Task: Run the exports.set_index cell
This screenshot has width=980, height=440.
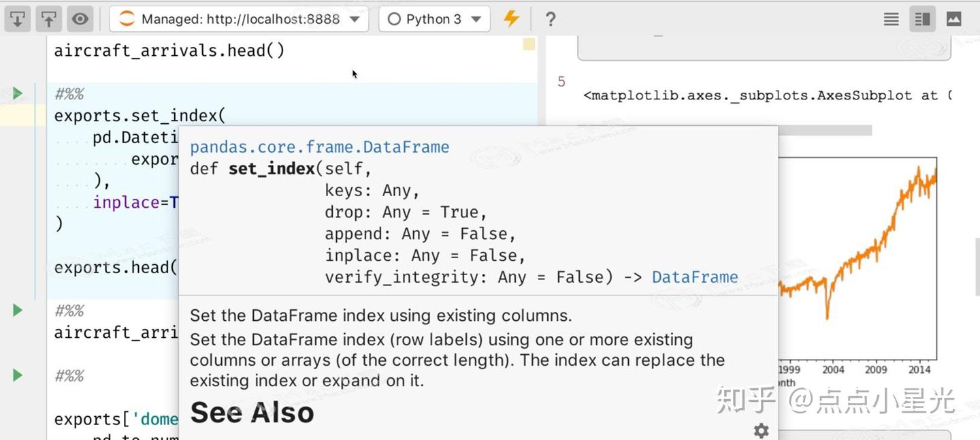Action: click(x=17, y=93)
